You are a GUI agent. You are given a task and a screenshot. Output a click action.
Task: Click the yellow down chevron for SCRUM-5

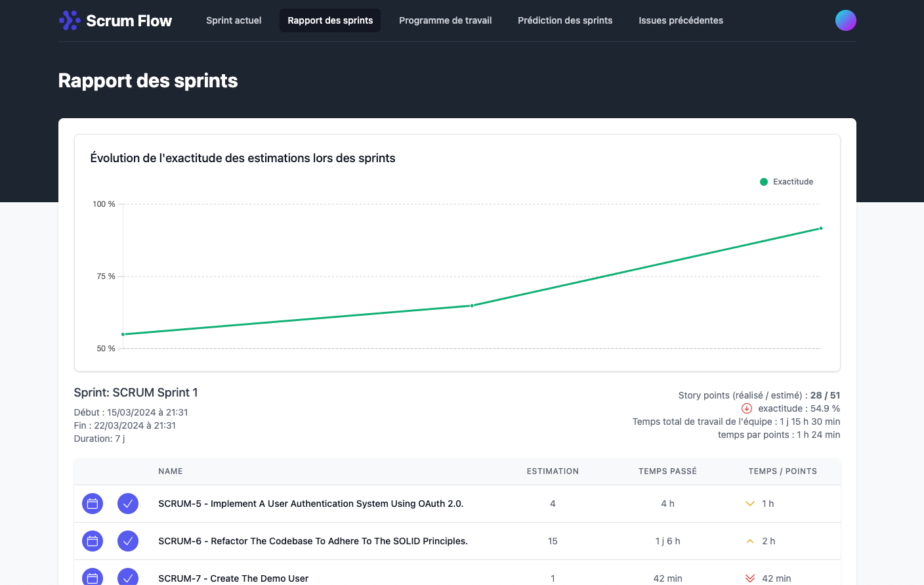pyautogui.click(x=749, y=504)
